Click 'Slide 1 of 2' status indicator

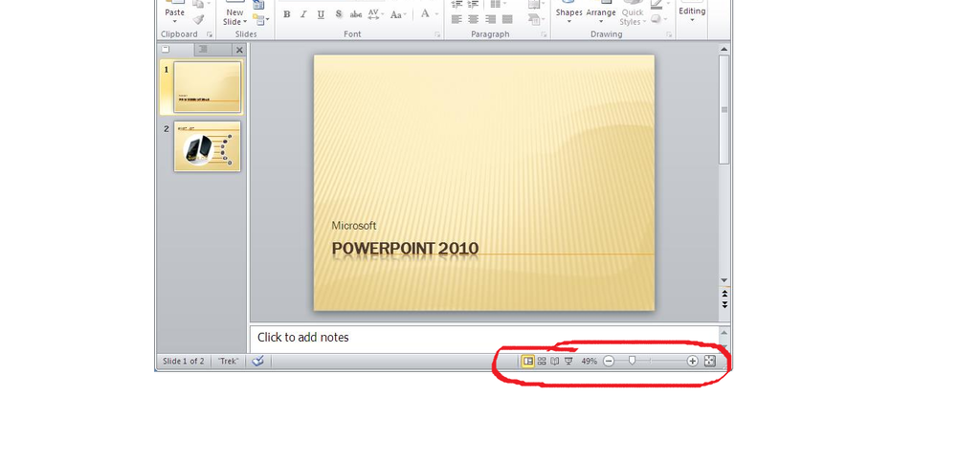183,362
